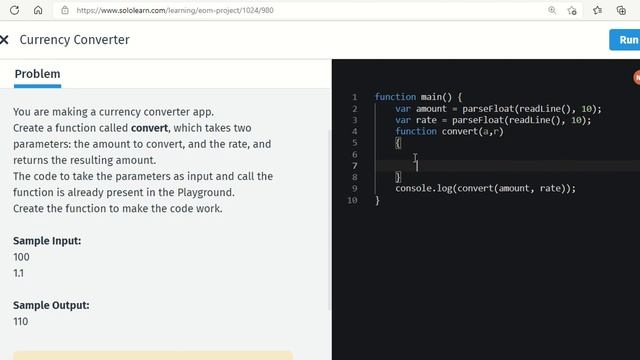Click the sample input value 100

click(x=21, y=257)
